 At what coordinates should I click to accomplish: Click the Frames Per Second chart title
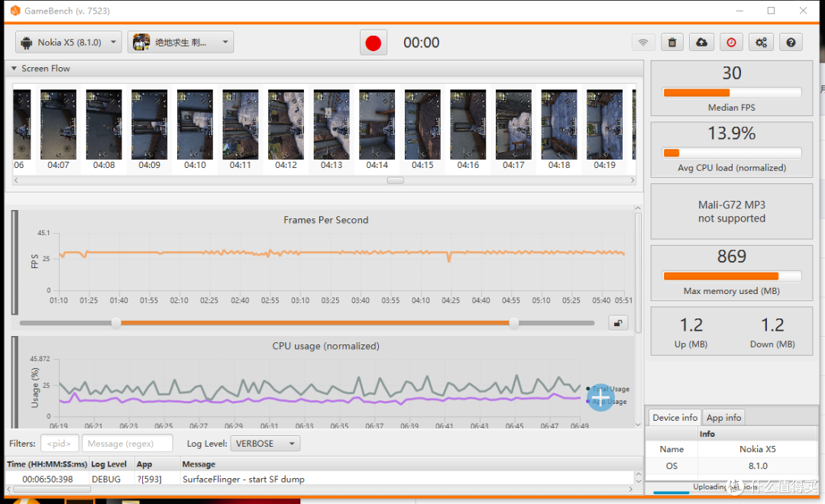[325, 220]
